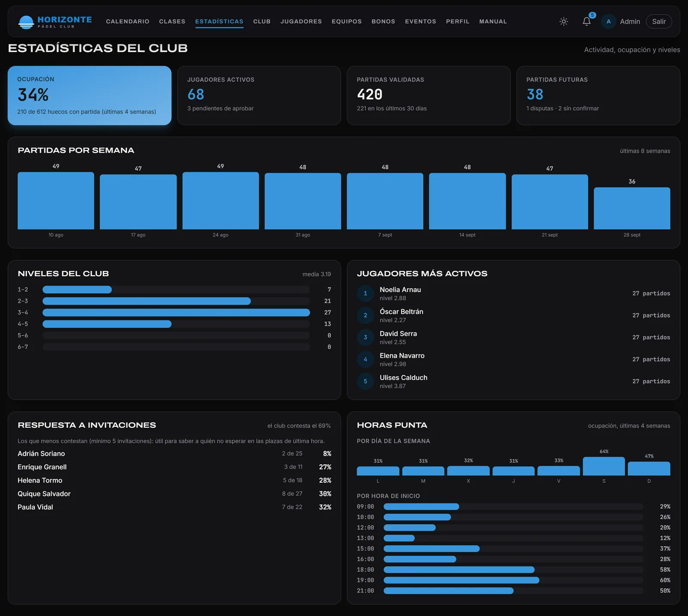Open the Manual from the navigation
Screen dimensions: 688x616
pos(493,22)
